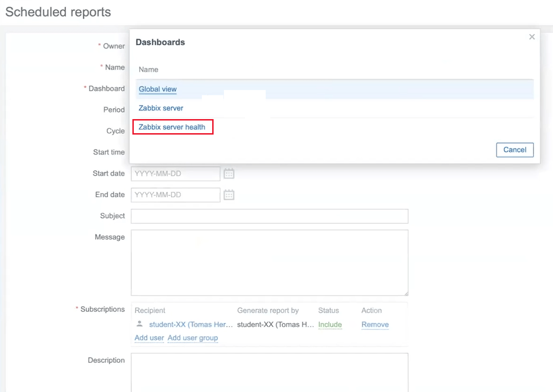Click inside the Message text area
Image resolution: width=553 pixels, height=392 pixels.
[269, 263]
